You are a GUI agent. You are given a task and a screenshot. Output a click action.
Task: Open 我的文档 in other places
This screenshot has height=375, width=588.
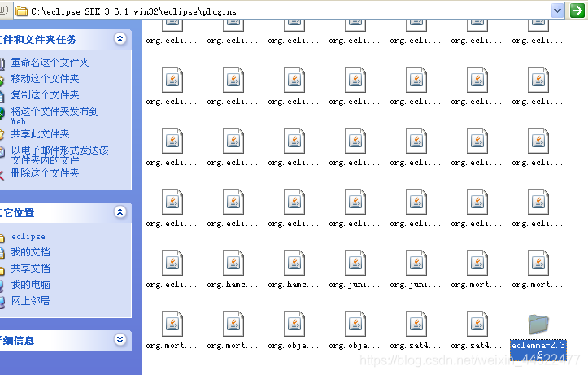coord(30,252)
